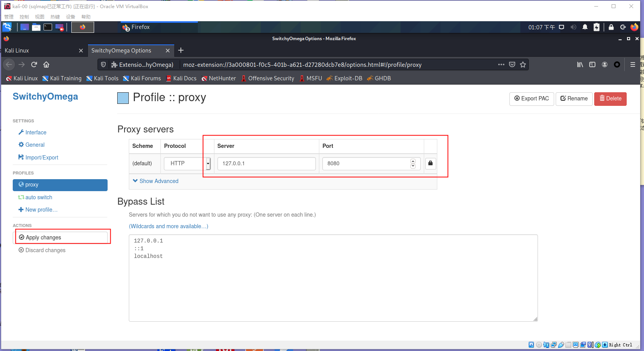This screenshot has width=644, height=351.
Task: Click the volume speaker icon in the panel
Action: [x=573, y=27]
